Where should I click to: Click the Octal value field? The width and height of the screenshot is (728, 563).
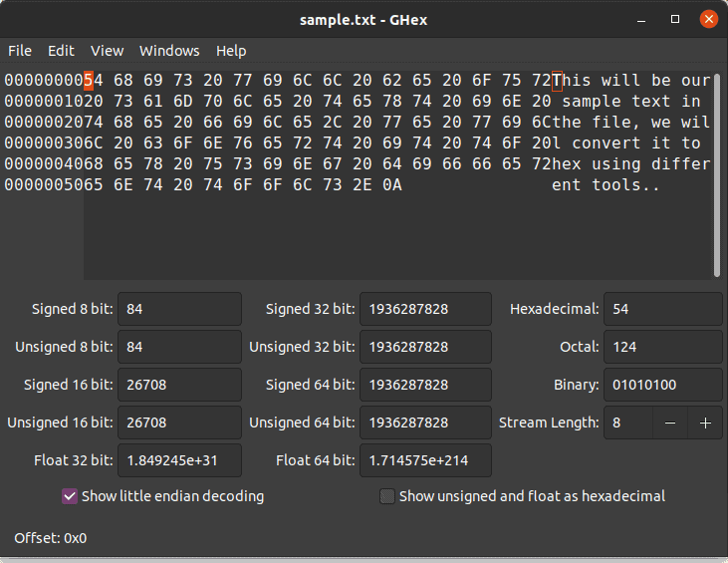[662, 347]
